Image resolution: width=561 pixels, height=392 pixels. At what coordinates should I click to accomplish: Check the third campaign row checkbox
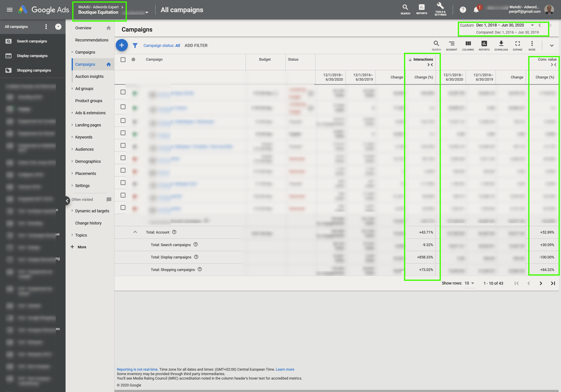pyautogui.click(x=123, y=121)
